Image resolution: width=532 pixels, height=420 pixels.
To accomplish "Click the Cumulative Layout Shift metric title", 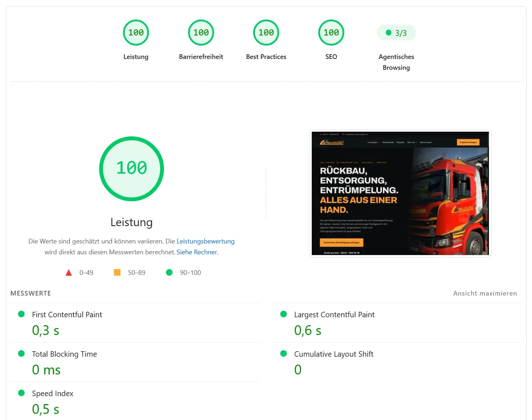I will (334, 354).
